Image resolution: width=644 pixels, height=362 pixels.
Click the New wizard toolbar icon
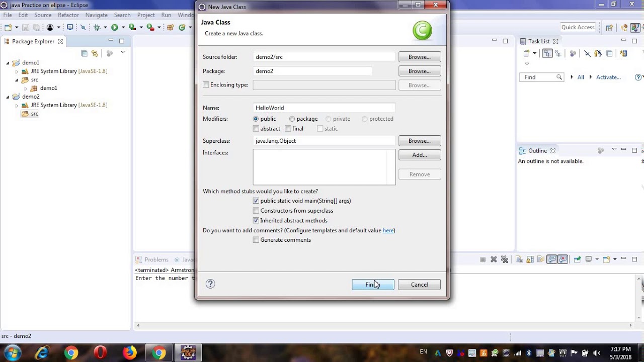pos(8,27)
